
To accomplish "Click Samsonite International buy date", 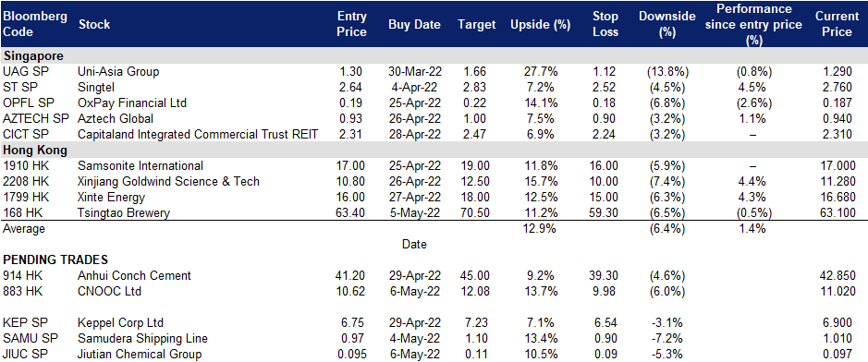I will 414,165.
